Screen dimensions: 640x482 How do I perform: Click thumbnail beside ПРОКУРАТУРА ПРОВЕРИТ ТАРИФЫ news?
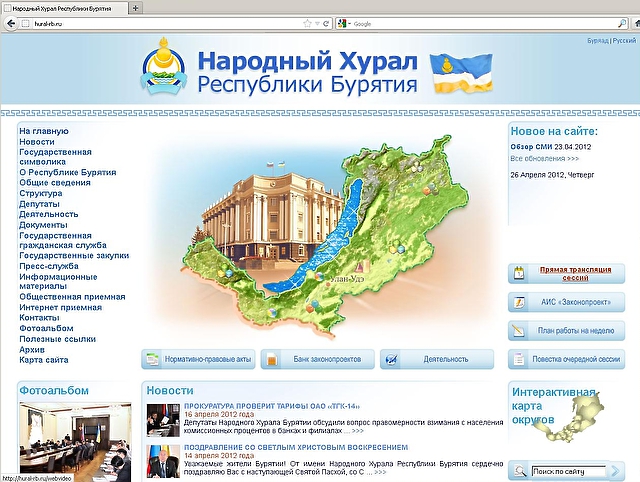point(163,420)
